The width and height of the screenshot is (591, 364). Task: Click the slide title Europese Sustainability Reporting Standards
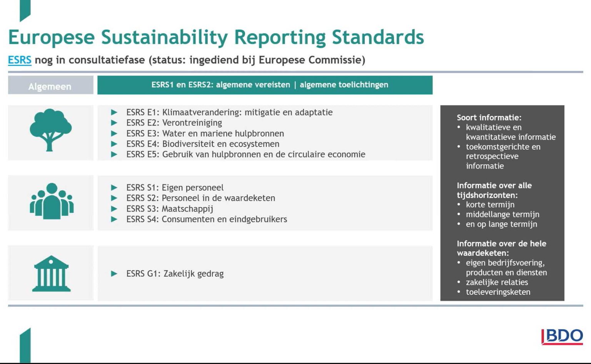click(x=216, y=37)
